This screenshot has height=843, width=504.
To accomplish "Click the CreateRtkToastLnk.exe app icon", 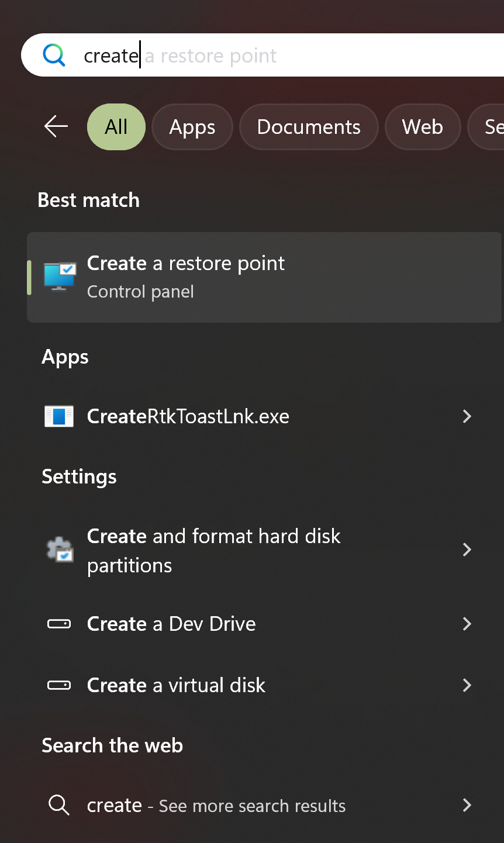I will click(x=59, y=416).
